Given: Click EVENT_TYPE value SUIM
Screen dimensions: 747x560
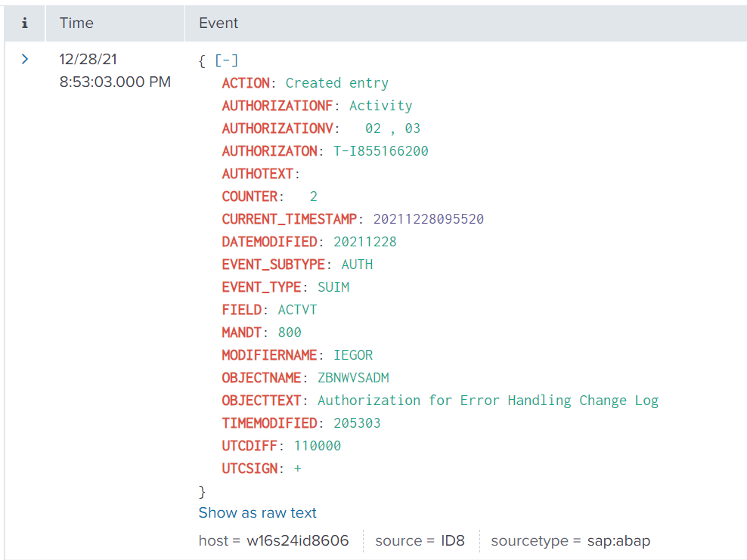Looking at the screenshot, I should (333, 287).
